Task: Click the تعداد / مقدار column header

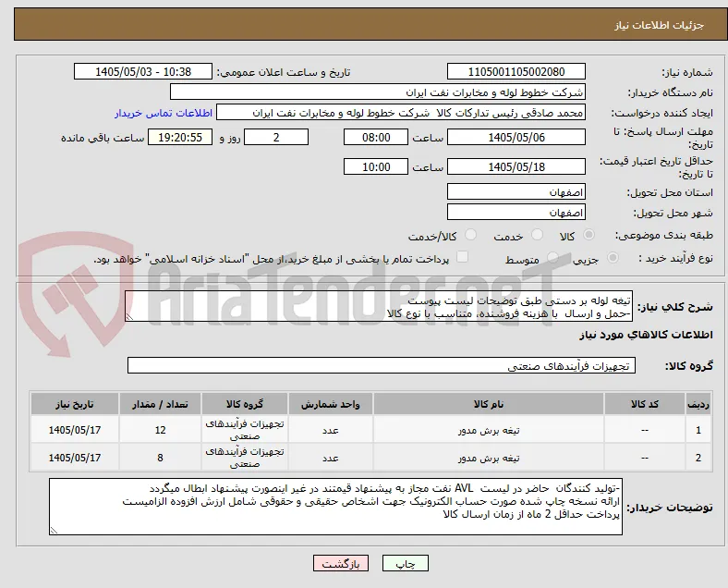Action: [160, 404]
